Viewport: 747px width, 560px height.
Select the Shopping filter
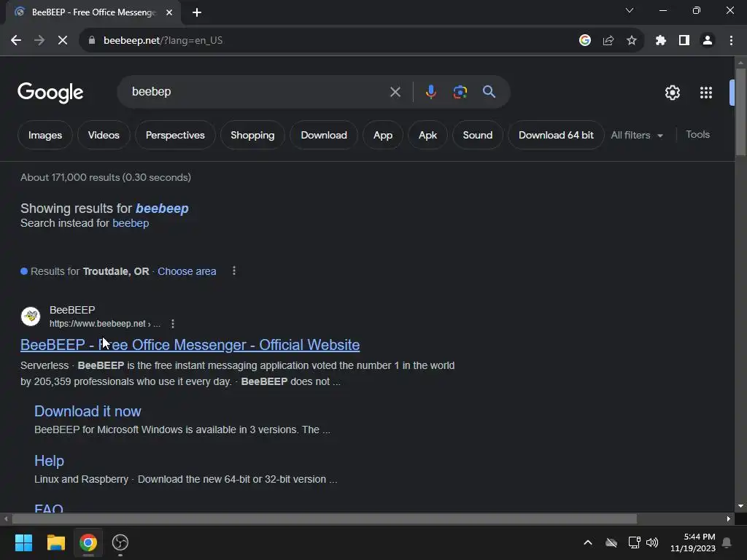pos(252,135)
